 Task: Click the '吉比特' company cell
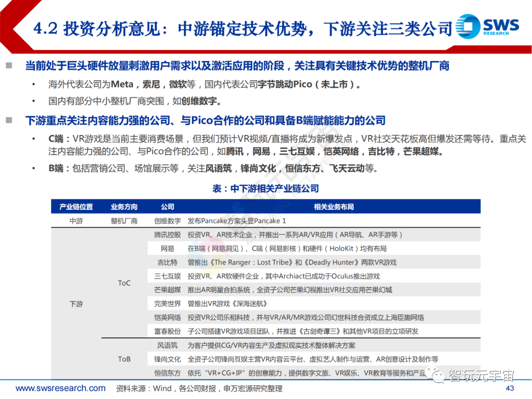[167, 262]
